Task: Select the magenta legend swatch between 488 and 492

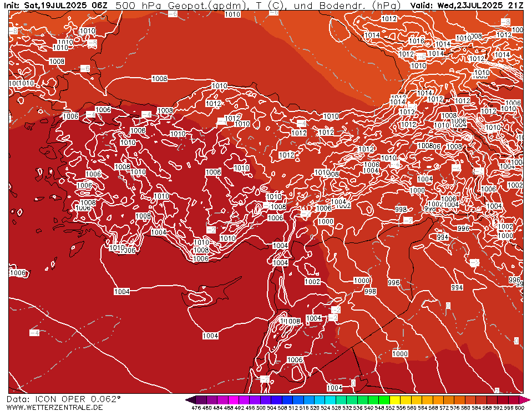Action: (234, 400)
